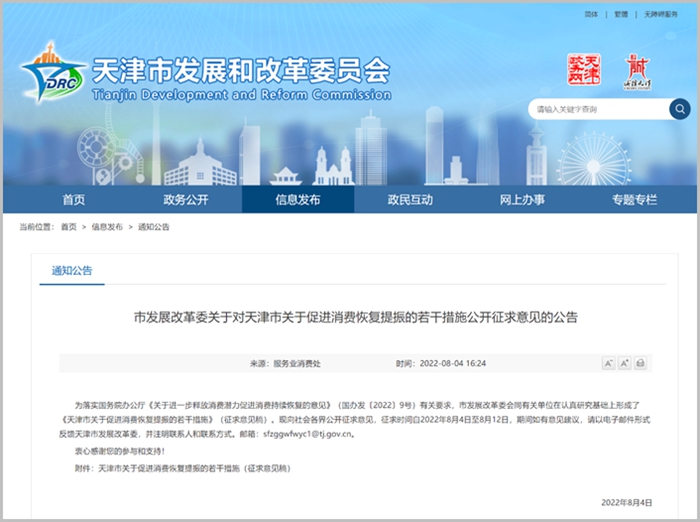Image resolution: width=700 pixels, height=522 pixels.
Task: Switch to 繁體 traditional Chinese
Action: [621, 15]
